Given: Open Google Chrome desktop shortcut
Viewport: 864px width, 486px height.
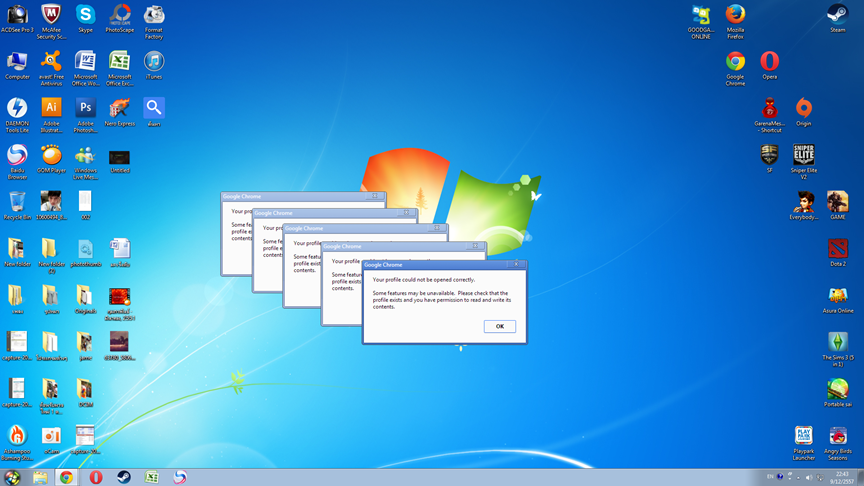Looking at the screenshot, I should pyautogui.click(x=735, y=68).
